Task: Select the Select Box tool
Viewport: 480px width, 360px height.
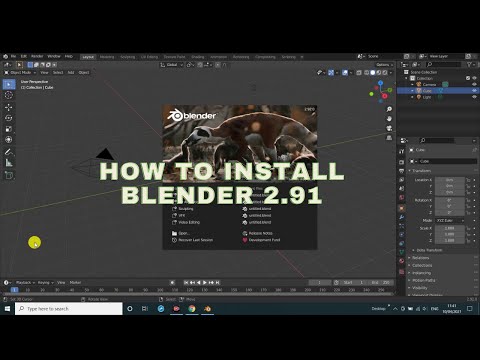Action: (9, 84)
